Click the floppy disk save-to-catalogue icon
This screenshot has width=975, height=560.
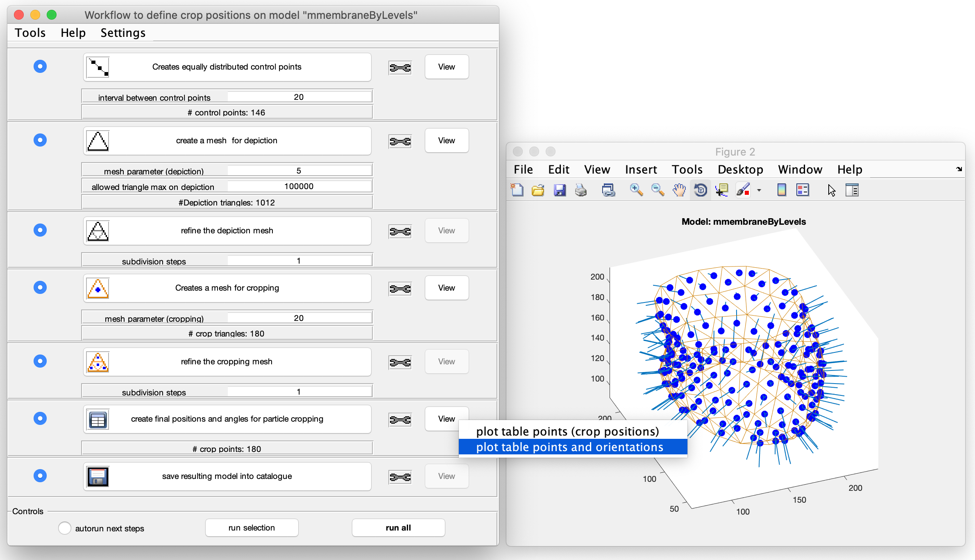pos(98,476)
